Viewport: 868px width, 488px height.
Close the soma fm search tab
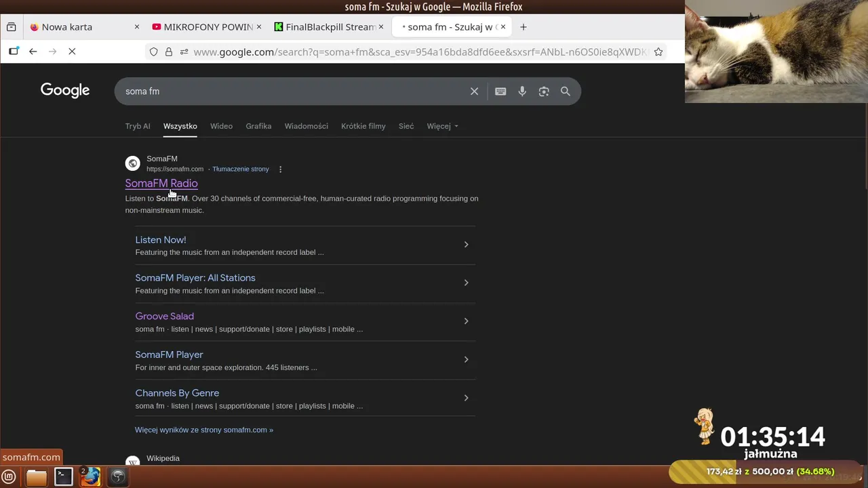point(502,27)
